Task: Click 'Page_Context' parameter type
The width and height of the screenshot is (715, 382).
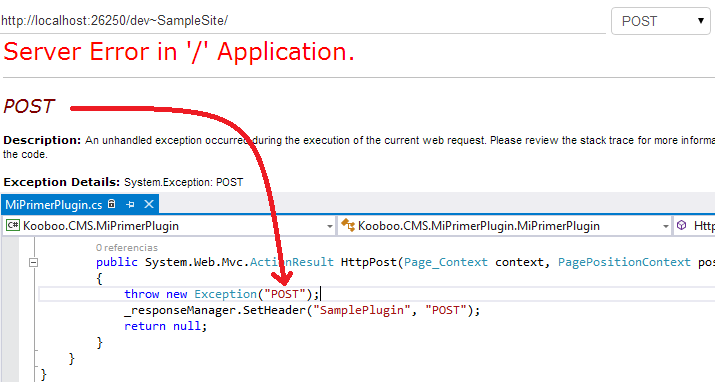Action: (x=446, y=262)
